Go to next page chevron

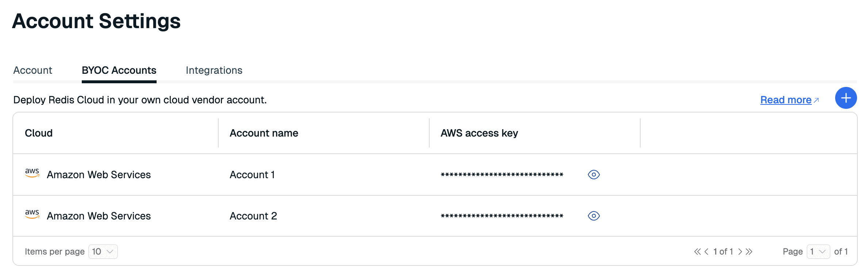tap(740, 252)
